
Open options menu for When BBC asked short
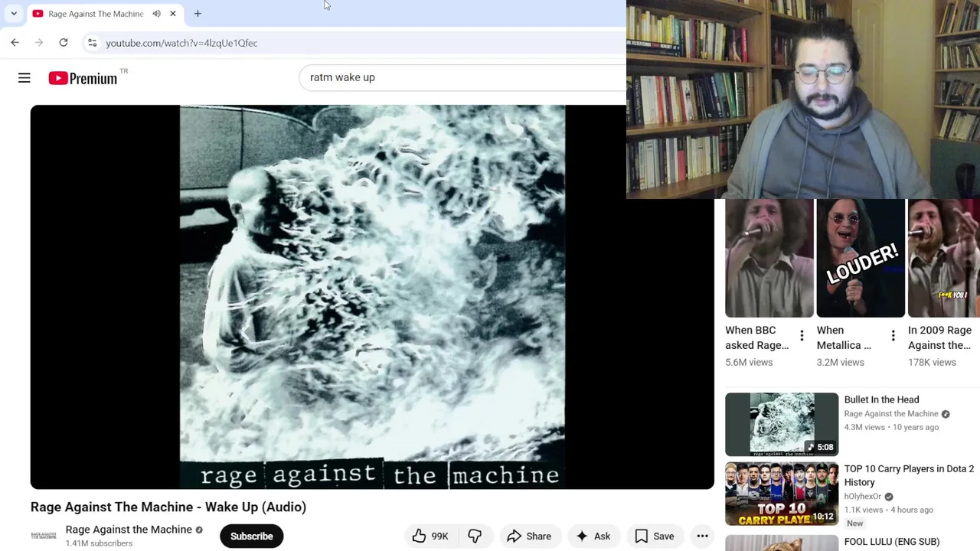click(x=802, y=336)
